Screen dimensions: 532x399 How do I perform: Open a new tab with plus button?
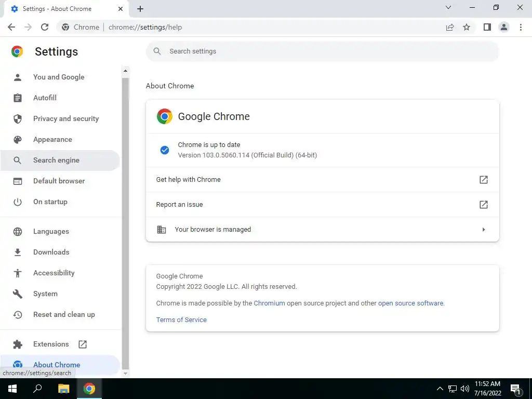click(x=140, y=9)
